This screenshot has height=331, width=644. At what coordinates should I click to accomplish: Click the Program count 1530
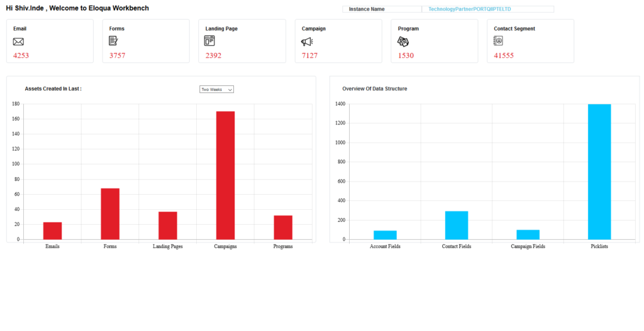click(406, 55)
